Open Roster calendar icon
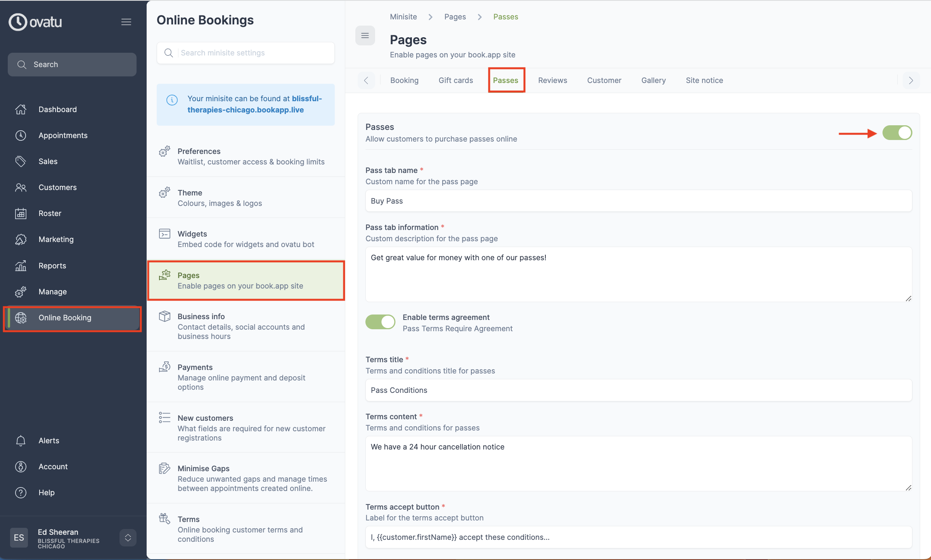The image size is (931, 560). coord(21,213)
